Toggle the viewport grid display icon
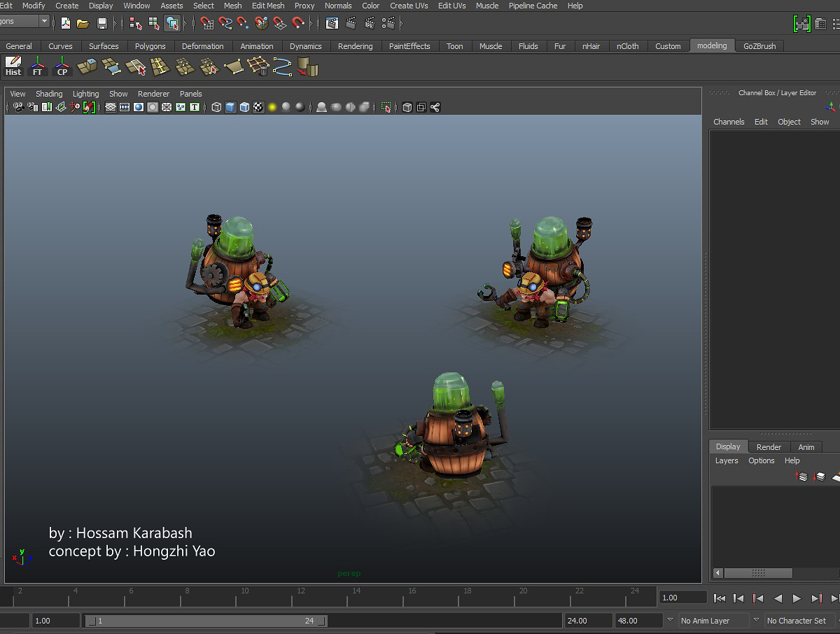 pos(111,107)
